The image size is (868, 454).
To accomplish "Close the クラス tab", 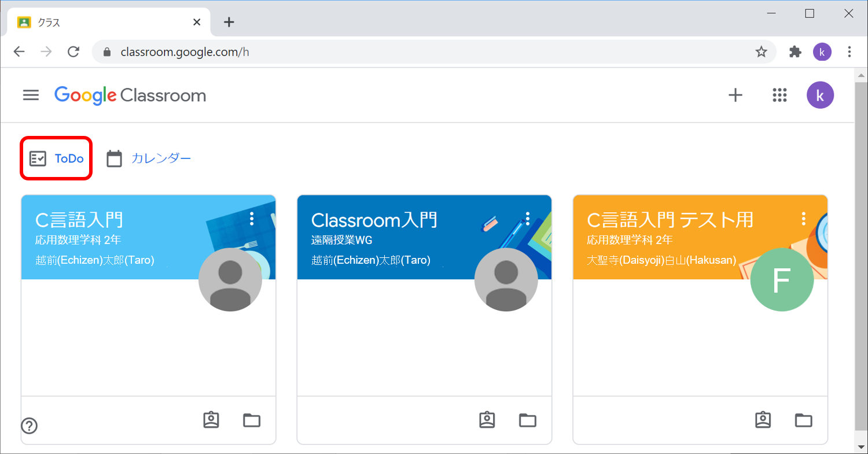I will tap(197, 23).
